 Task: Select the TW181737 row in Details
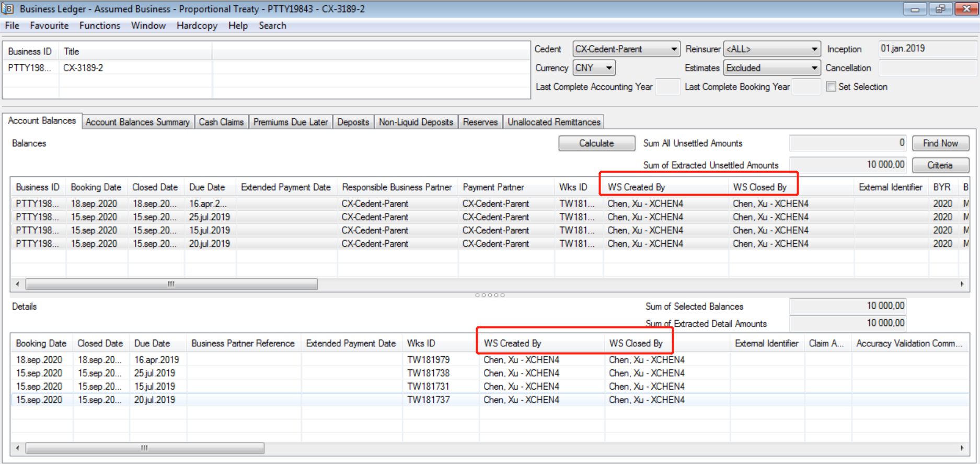click(429, 400)
